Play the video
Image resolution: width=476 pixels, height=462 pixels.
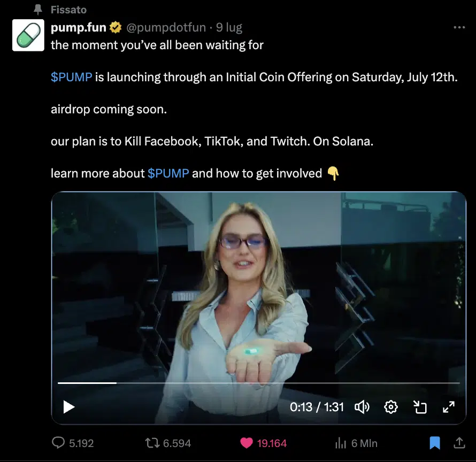click(69, 407)
